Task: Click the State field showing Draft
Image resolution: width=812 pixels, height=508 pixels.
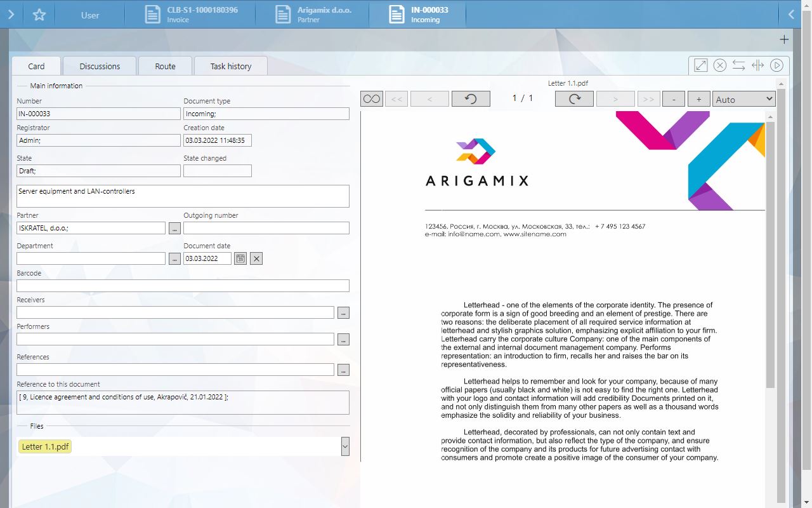Action: click(98, 171)
